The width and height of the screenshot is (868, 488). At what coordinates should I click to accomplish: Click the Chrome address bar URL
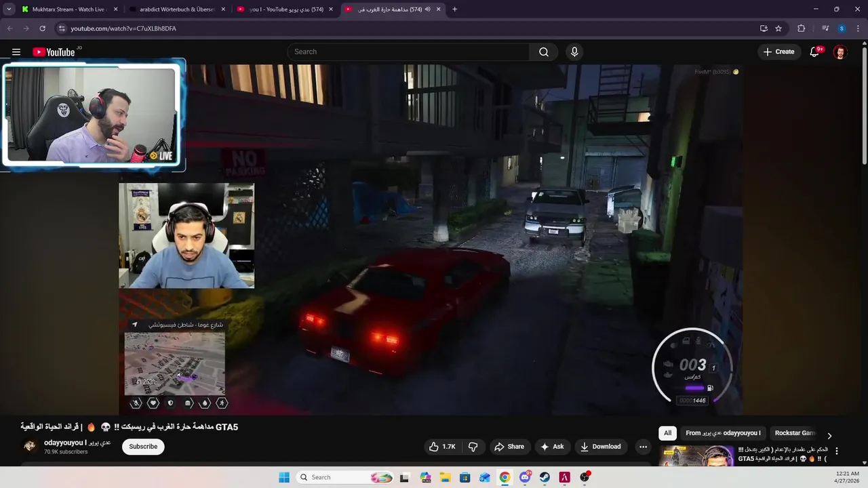click(123, 28)
